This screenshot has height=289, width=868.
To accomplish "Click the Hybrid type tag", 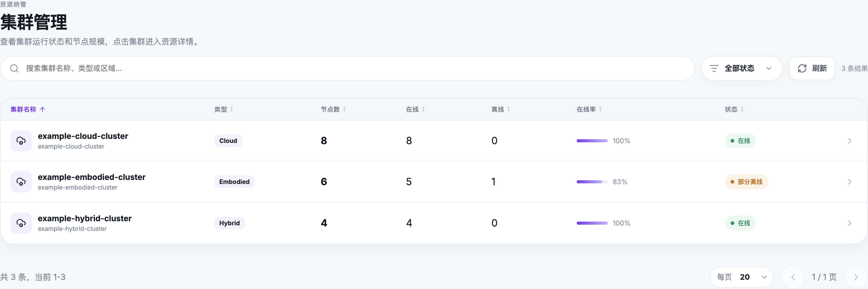I will pyautogui.click(x=230, y=223).
